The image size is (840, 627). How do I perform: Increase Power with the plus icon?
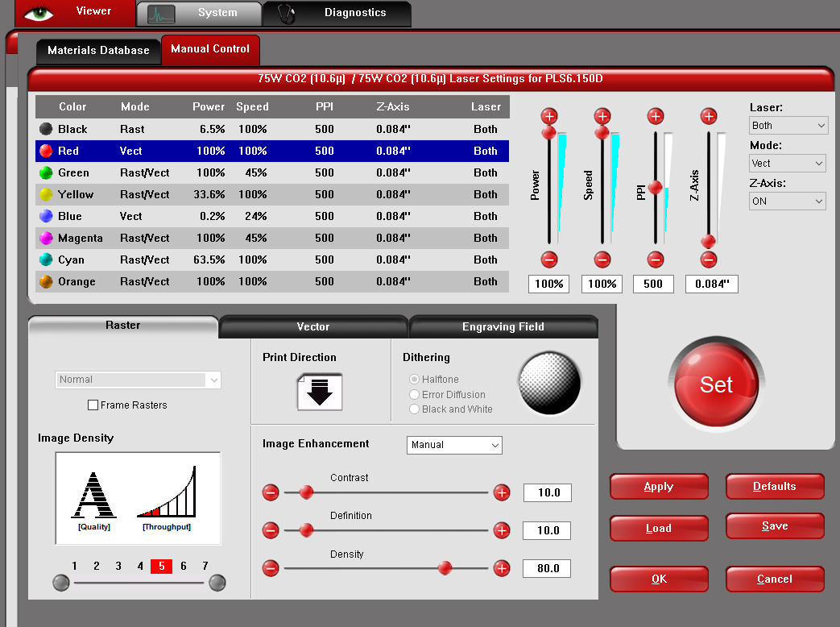coord(549,116)
